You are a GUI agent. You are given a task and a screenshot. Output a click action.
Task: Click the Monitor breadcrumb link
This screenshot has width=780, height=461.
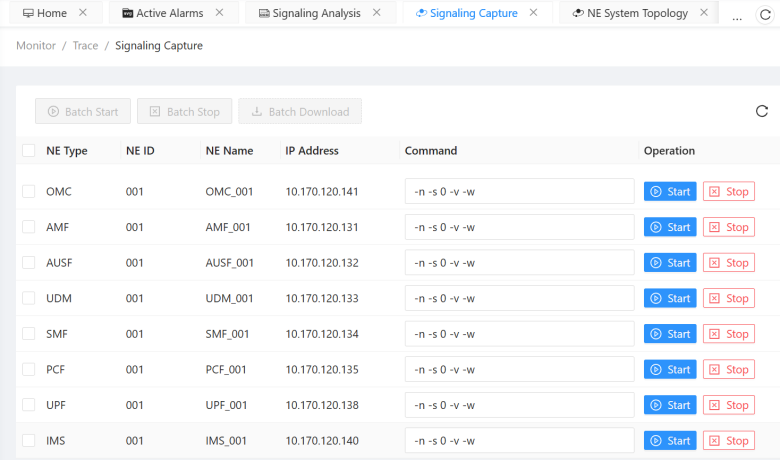pos(36,46)
